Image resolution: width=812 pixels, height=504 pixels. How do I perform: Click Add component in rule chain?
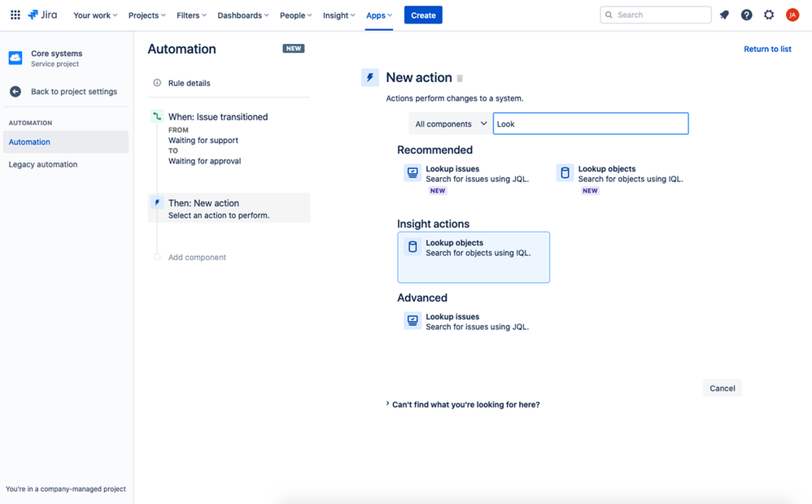coord(197,257)
